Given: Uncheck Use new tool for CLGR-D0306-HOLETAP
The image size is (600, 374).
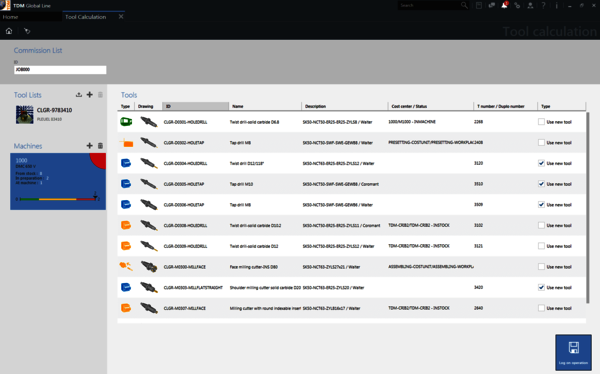Looking at the screenshot, I should pos(541,204).
